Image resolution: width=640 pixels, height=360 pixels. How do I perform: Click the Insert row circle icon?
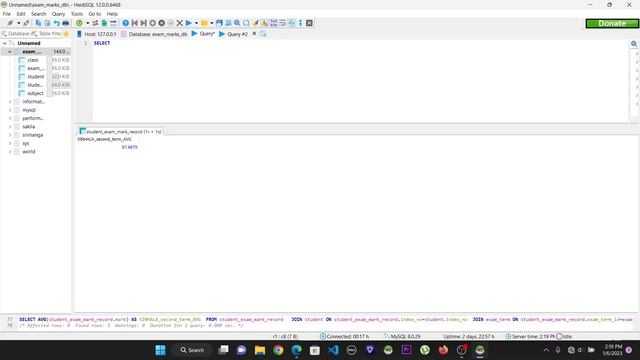click(x=153, y=23)
